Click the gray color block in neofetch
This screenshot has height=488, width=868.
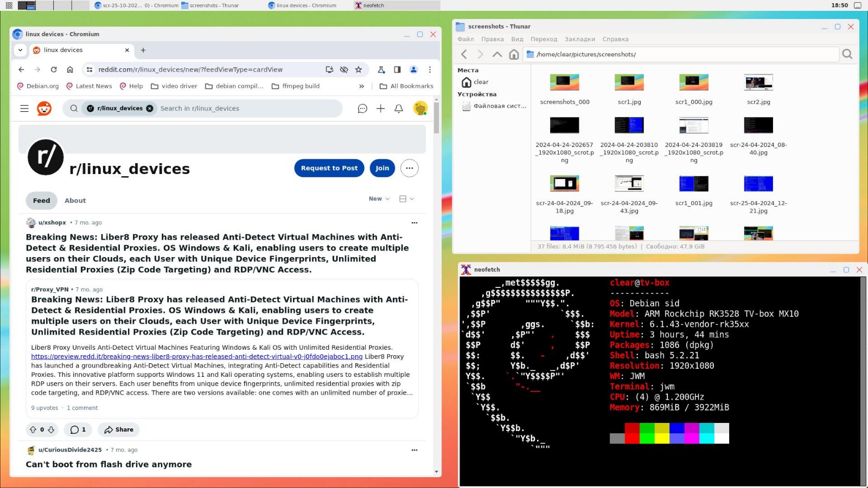pyautogui.click(x=617, y=439)
